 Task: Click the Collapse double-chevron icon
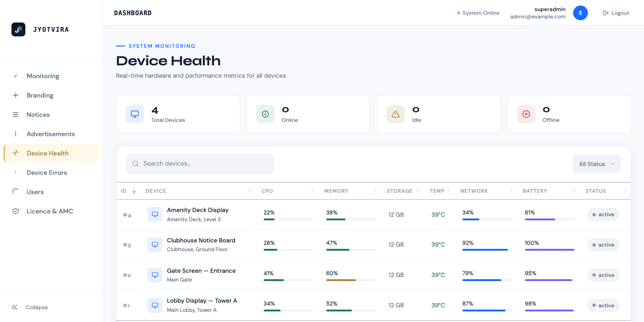click(15, 307)
